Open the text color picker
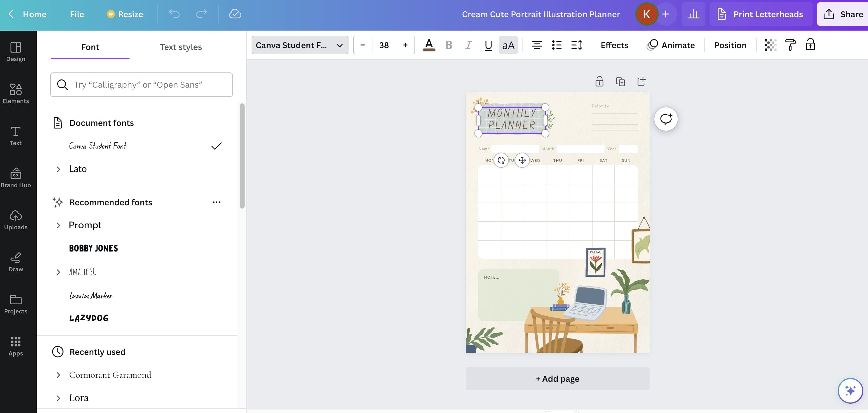Image resolution: width=868 pixels, height=413 pixels. point(428,45)
